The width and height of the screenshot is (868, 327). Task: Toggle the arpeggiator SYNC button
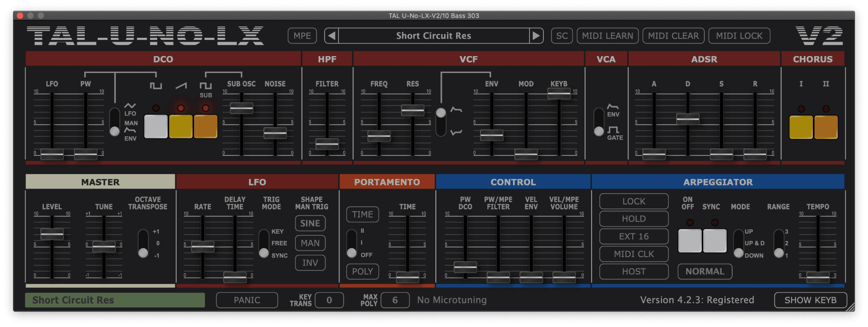(715, 241)
